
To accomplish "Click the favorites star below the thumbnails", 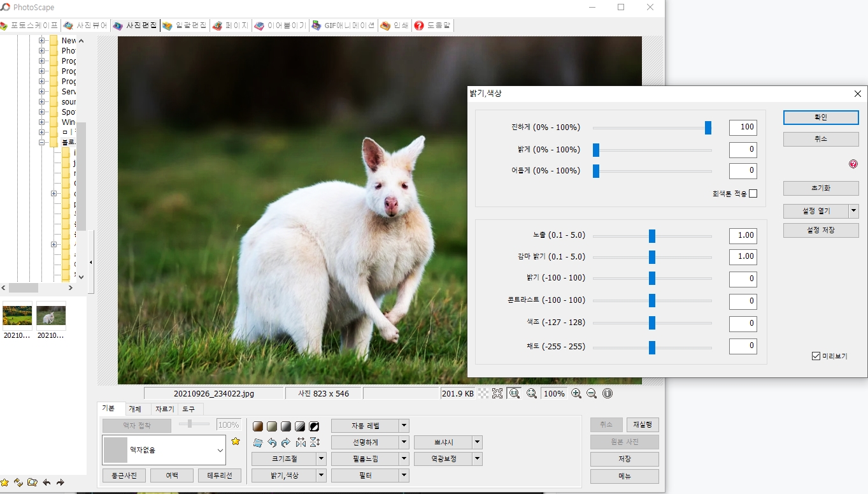I will 4,483.
